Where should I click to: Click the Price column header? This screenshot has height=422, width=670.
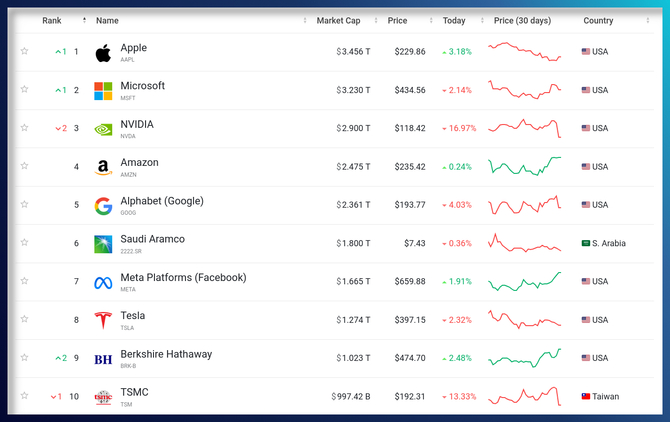pos(397,21)
